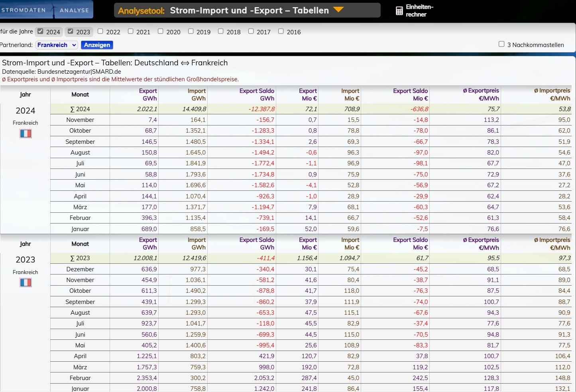Open the Partnerland Frankreich dropdown
Screen dimensions: 576x392
(x=57, y=45)
